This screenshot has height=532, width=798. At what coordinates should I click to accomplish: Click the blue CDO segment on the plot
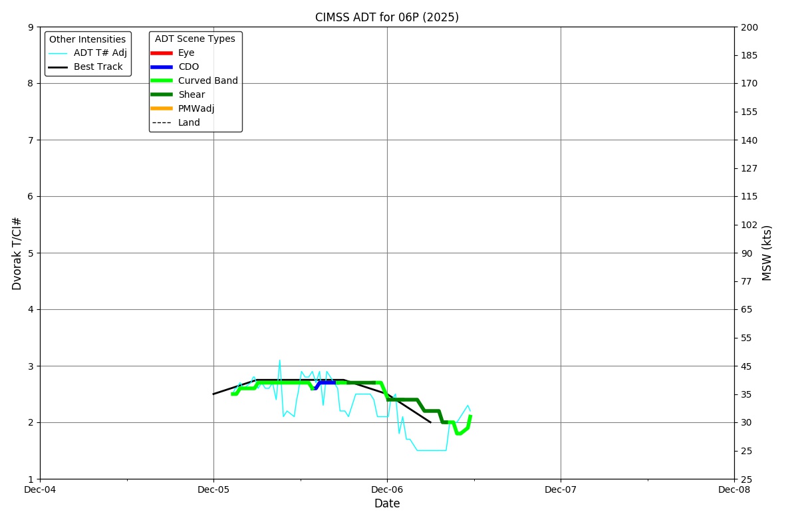coord(327,382)
